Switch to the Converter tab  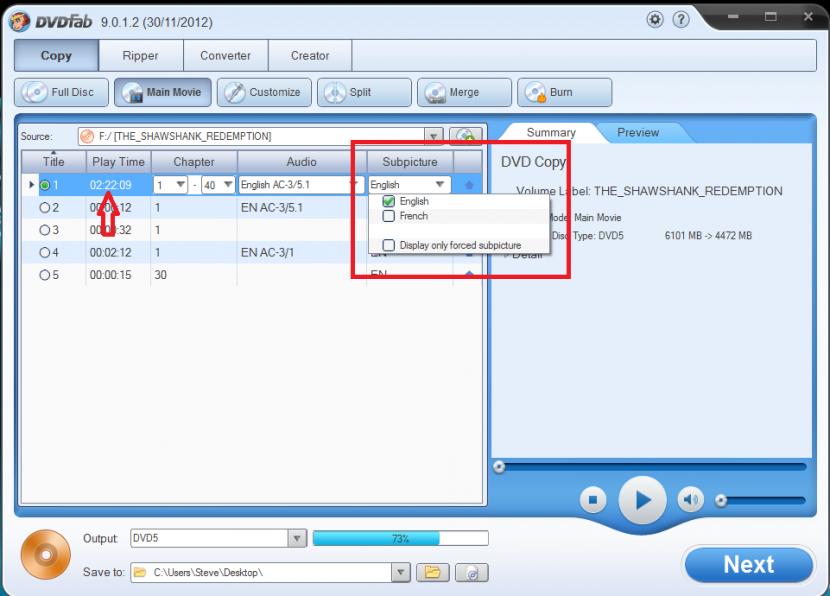coord(225,56)
